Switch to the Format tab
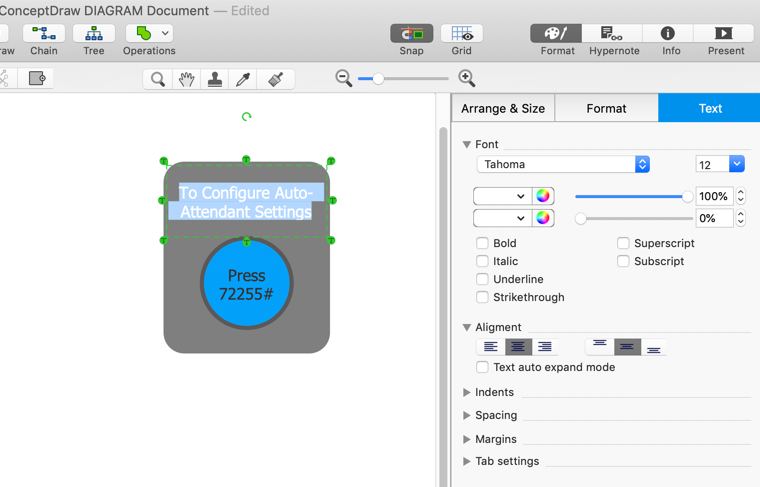 pos(606,108)
